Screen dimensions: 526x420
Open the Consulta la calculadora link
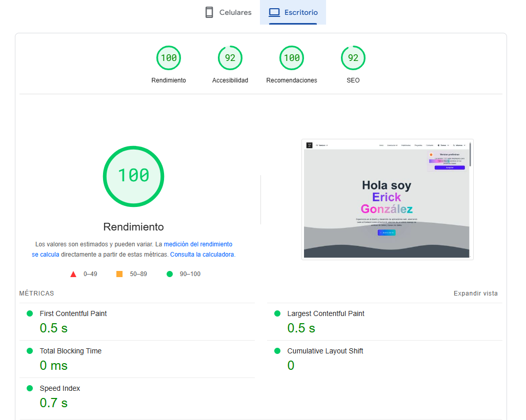point(203,254)
